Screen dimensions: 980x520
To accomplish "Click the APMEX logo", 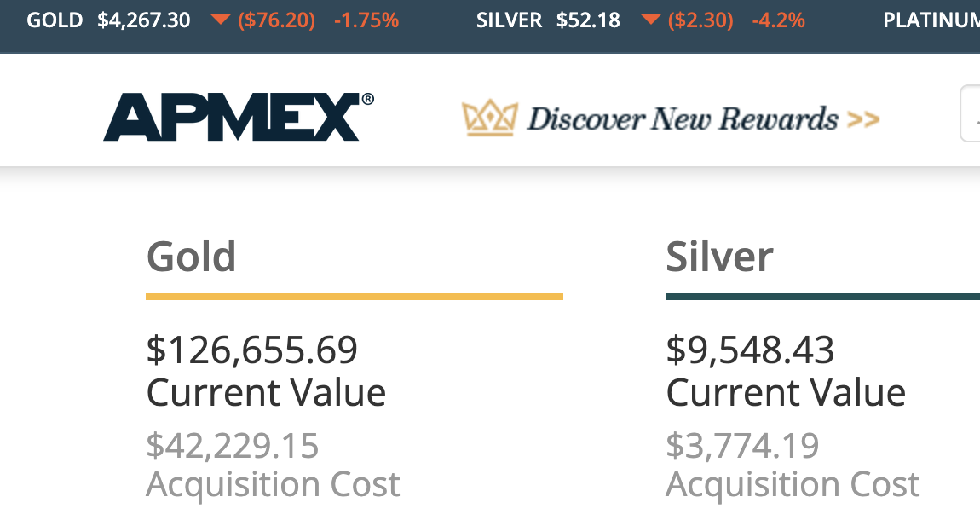I will click(231, 118).
